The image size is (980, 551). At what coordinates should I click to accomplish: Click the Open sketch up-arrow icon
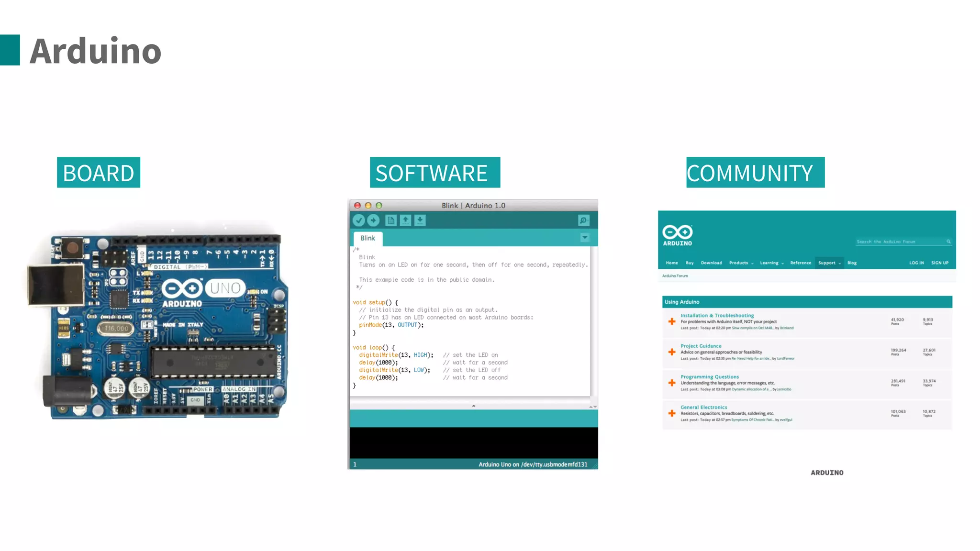(405, 220)
